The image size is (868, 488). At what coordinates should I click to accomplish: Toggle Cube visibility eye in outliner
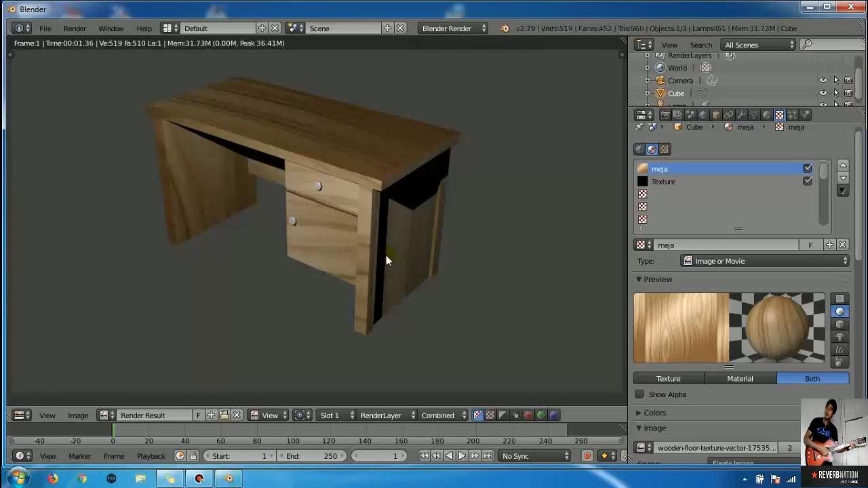[x=823, y=93]
